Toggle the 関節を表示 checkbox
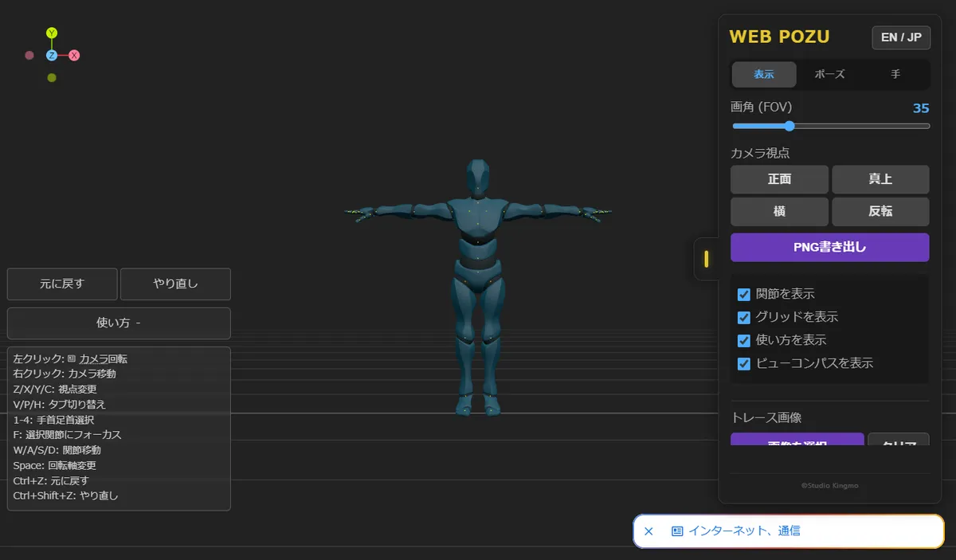This screenshot has height=560, width=956. 744,295
